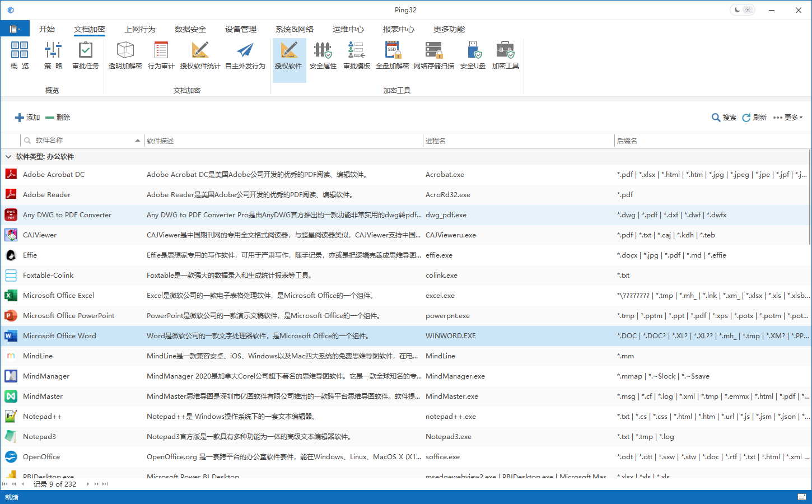Open the 概览 overview ribbon icon

pos(20,55)
